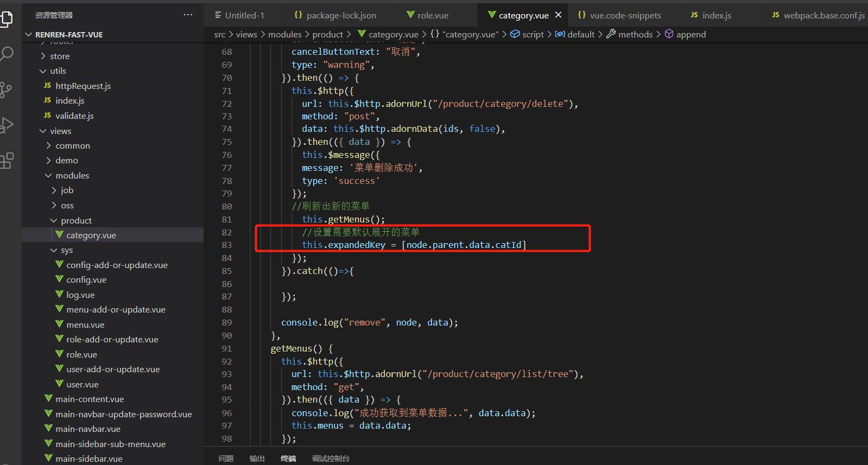Switch to the 输出 panel tab
Screen dimensions: 868x465
coord(257,458)
